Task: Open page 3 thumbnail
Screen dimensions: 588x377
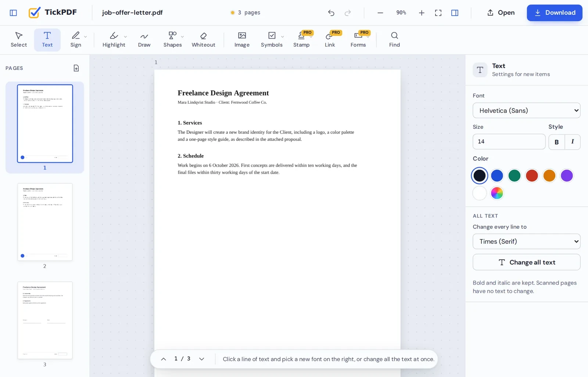Action: (x=45, y=320)
